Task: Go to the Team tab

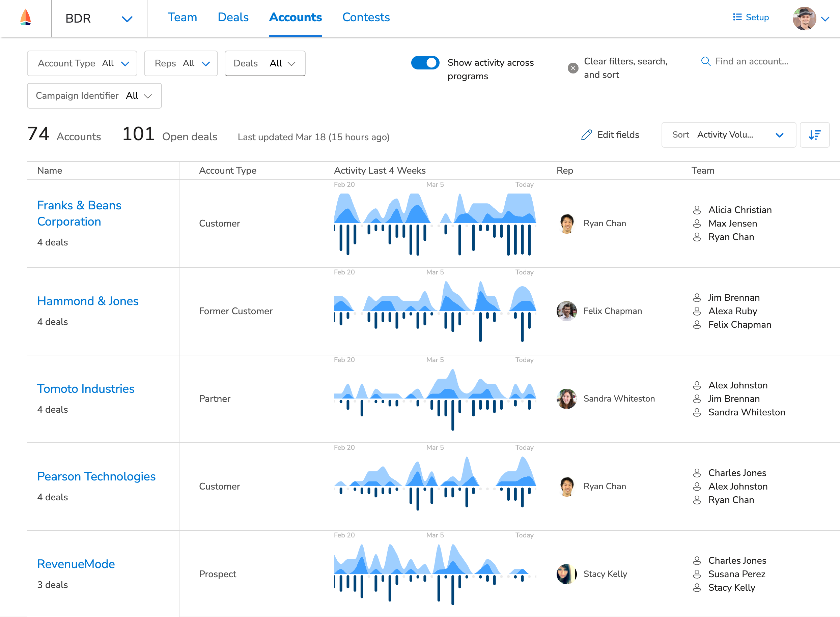Action: click(x=182, y=17)
